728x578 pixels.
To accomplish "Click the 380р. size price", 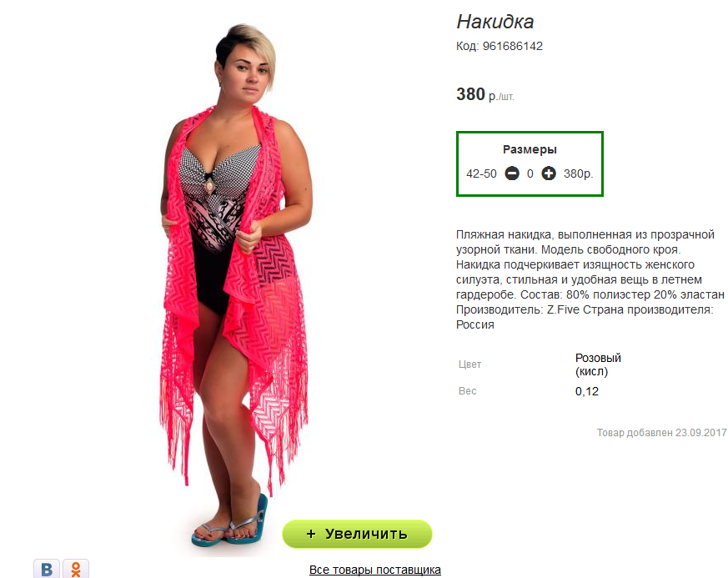I will tap(579, 173).
